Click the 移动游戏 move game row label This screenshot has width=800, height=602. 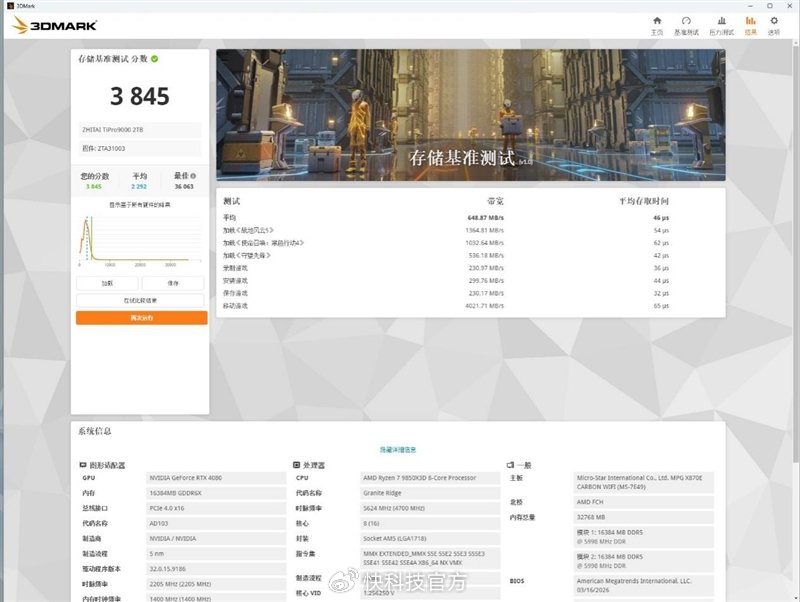pyautogui.click(x=235, y=306)
